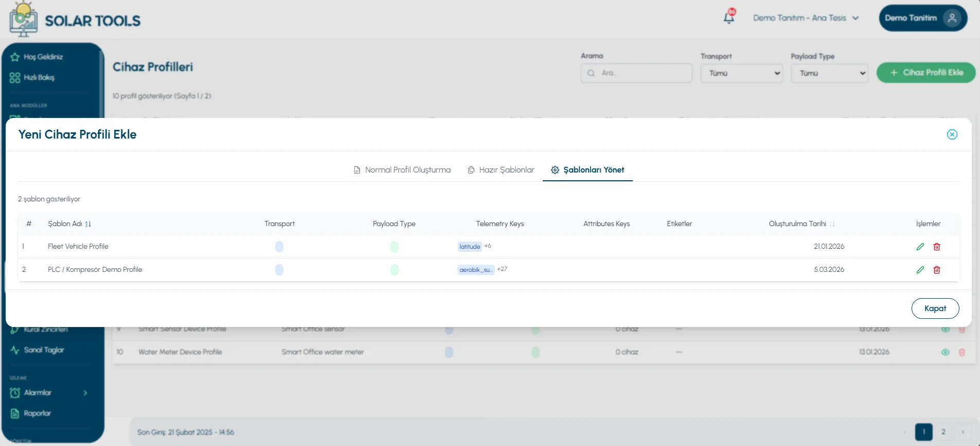Viewport: 980px width, 446px height.
Task: Switch to Normal Profil Oluşturma tab
Action: point(402,170)
